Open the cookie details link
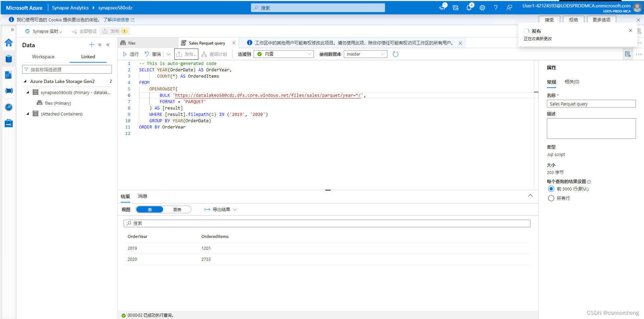Viewport: 644px width, 319px height. (119, 20)
